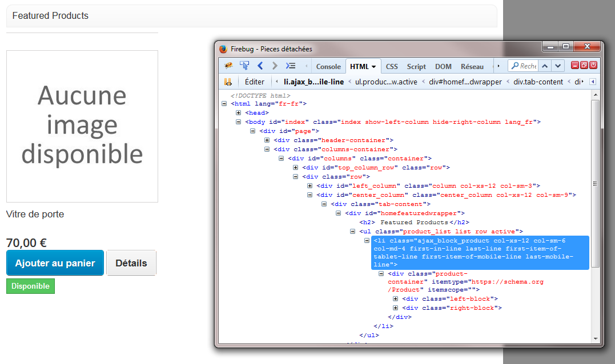Viewport: 615px width, 364px height.
Task: Open the HTML tab options dropdown arrow
Action: pos(374,67)
